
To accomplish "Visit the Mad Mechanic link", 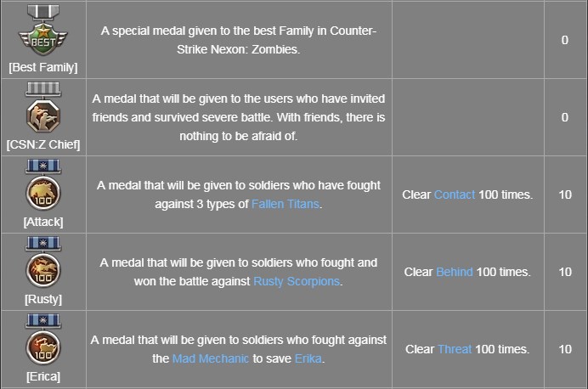I will (x=211, y=358).
